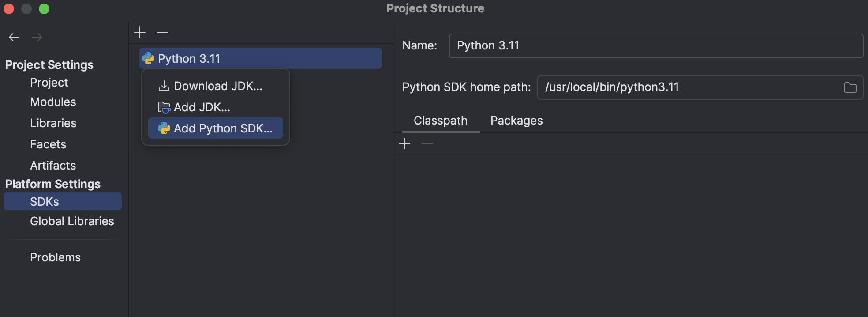Screen dimensions: 868x317
Task: Browse for SDK home using the folder icon
Action: click(850, 87)
